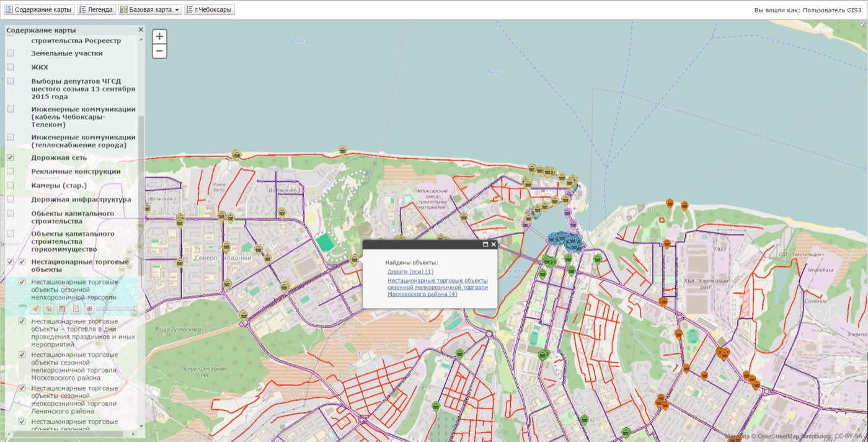Toggle the теплоснабжение города layer checkbox
The height and width of the screenshot is (442, 868).
10,137
